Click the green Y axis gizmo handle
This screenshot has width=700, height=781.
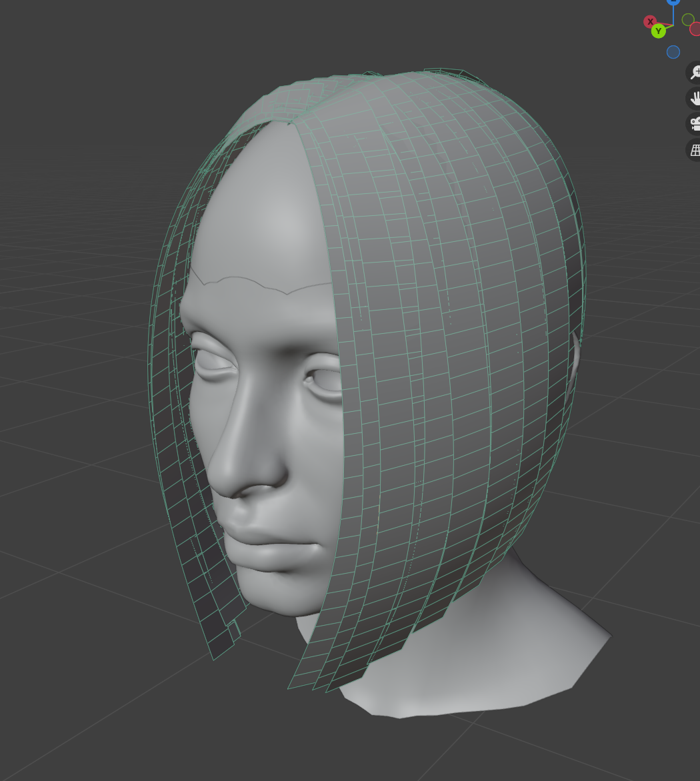(x=659, y=31)
